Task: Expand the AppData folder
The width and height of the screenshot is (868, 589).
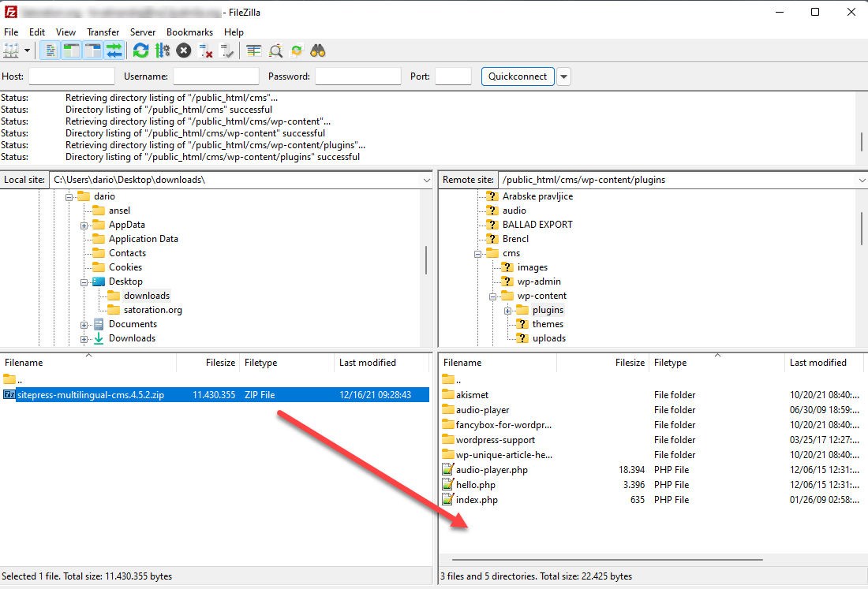Action: tap(84, 226)
